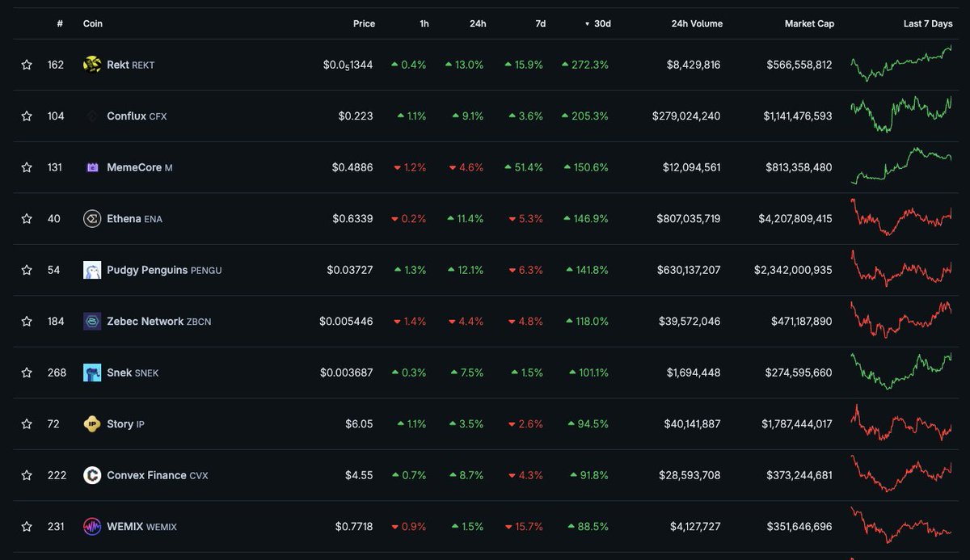
Task: Open the Snek SNEK coin page
Action: coord(133,373)
